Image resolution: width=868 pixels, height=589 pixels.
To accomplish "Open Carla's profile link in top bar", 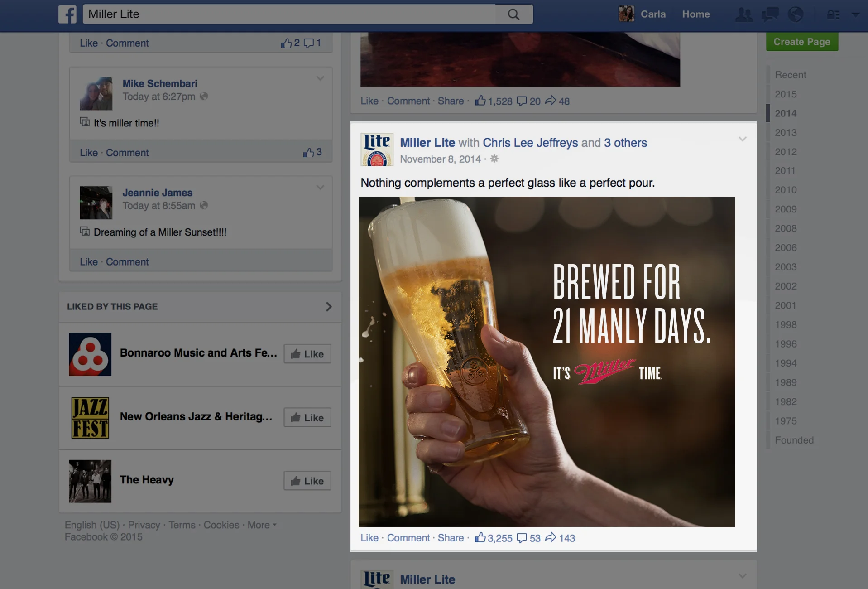I will point(653,14).
